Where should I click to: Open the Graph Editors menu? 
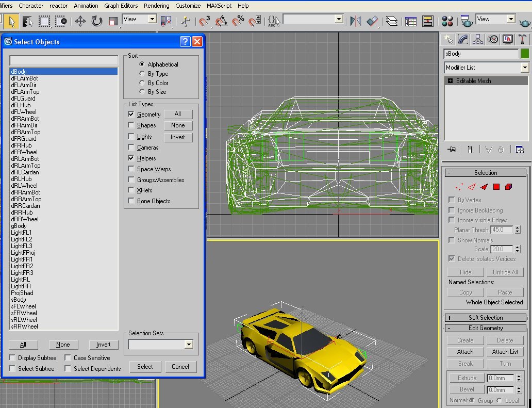click(121, 6)
